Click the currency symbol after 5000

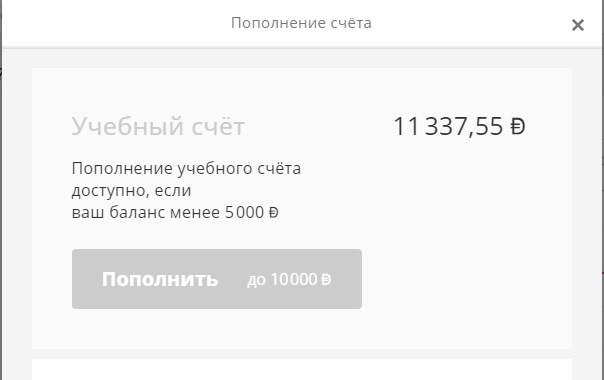tap(273, 213)
